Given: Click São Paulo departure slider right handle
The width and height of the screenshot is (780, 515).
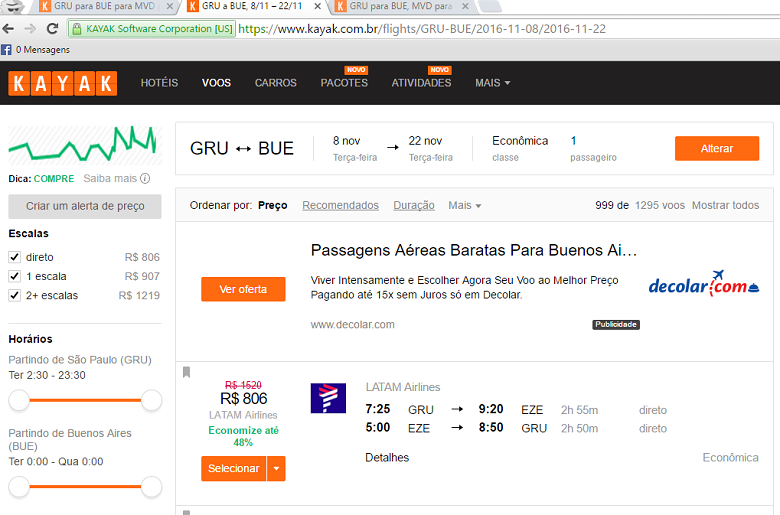Looking at the screenshot, I should click(x=151, y=400).
